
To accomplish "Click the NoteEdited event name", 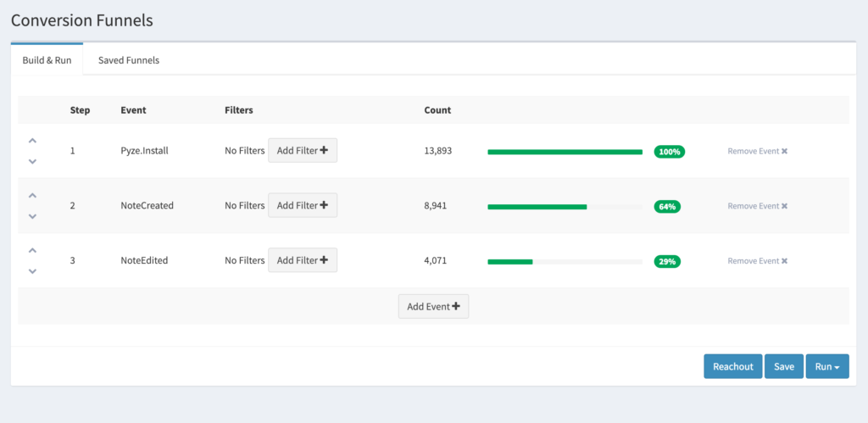I will (x=144, y=260).
